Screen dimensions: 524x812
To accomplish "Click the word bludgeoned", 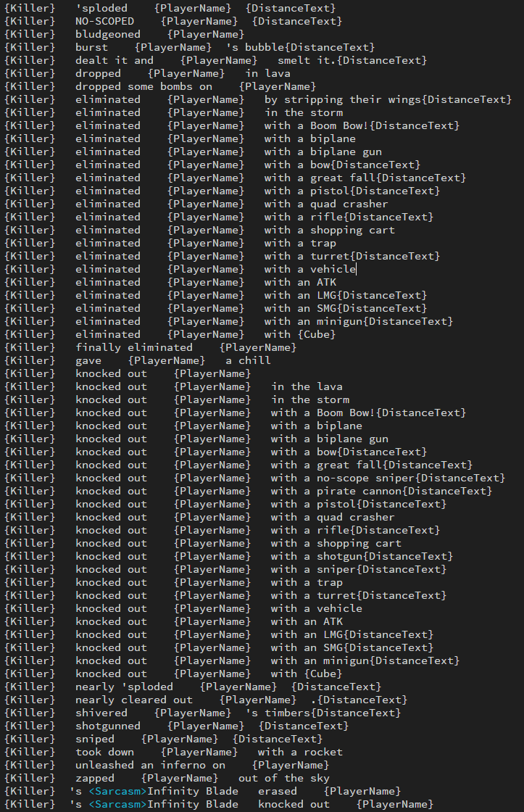I will pos(107,34).
